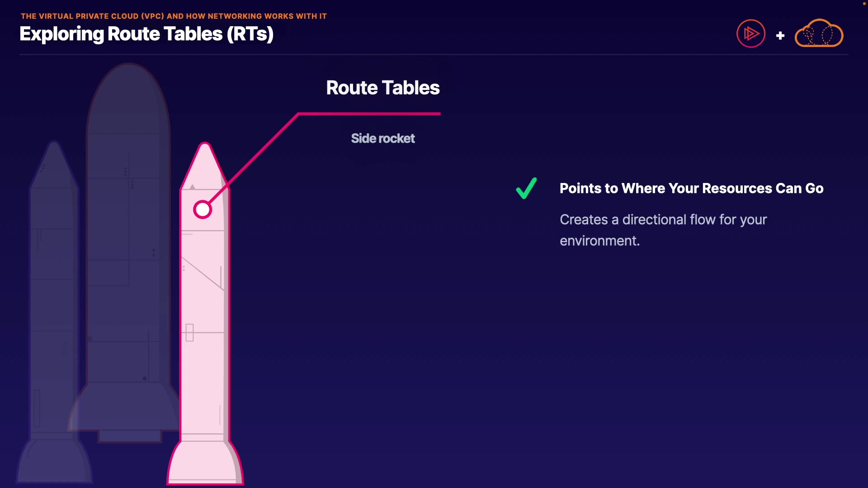
Task: Click the orange VPC course subtitle text
Action: point(174,16)
